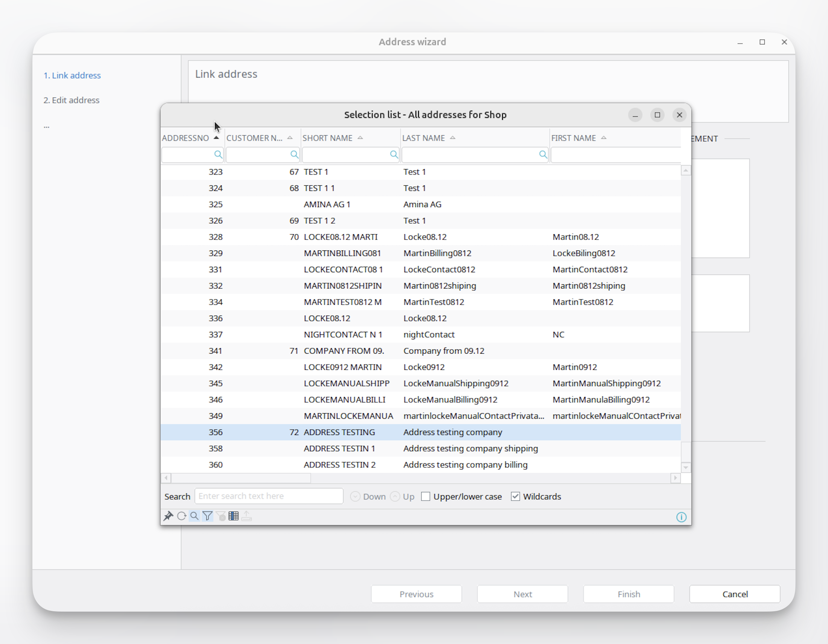
Task: Select the AMINA AG 1 row
Action: point(327,204)
